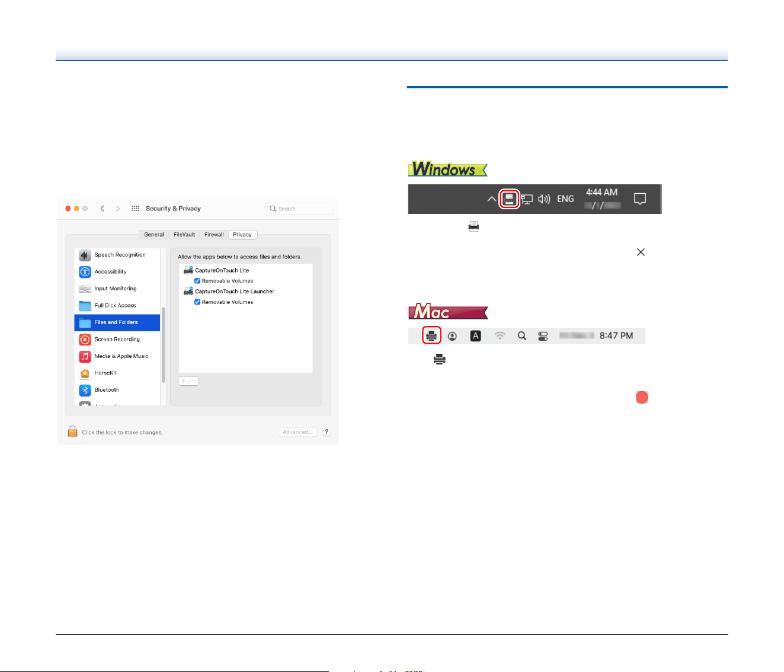
Task: Open help with the question mark button
Action: coord(327,432)
